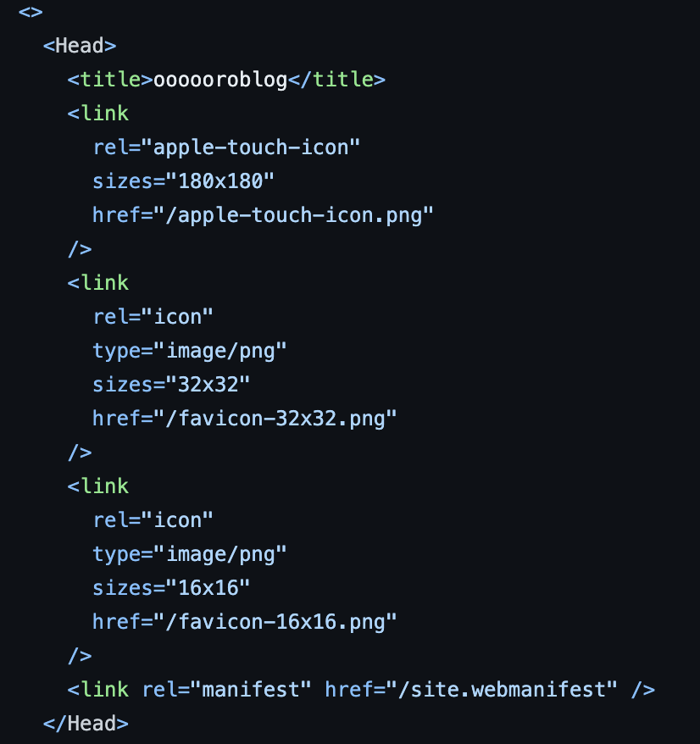Click the first type="image/png" attribute
Screen dimensions: 700x744
coord(189,351)
